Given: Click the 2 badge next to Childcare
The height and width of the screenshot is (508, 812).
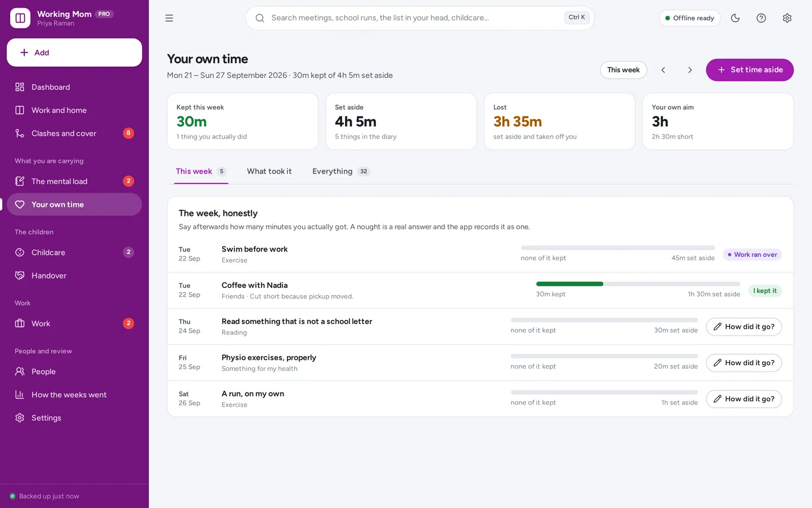Looking at the screenshot, I should (129, 253).
